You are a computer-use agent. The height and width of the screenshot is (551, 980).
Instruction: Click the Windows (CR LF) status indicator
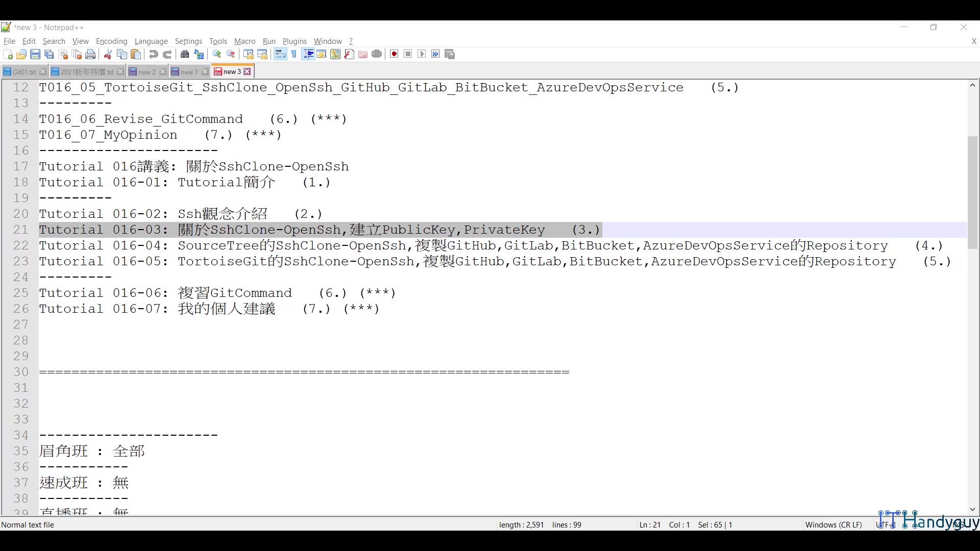833,524
